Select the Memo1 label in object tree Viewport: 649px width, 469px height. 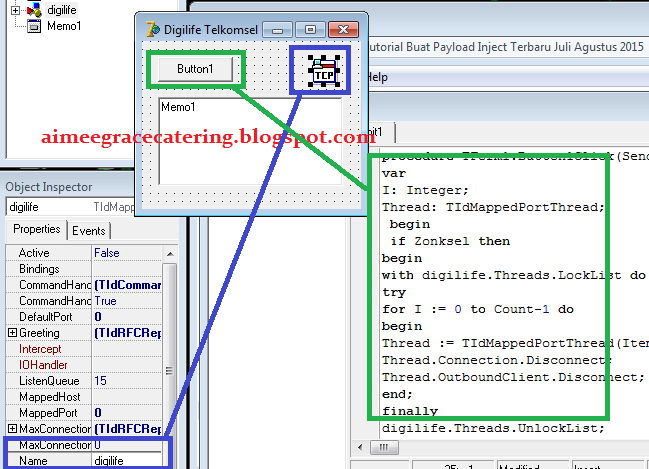point(64,26)
